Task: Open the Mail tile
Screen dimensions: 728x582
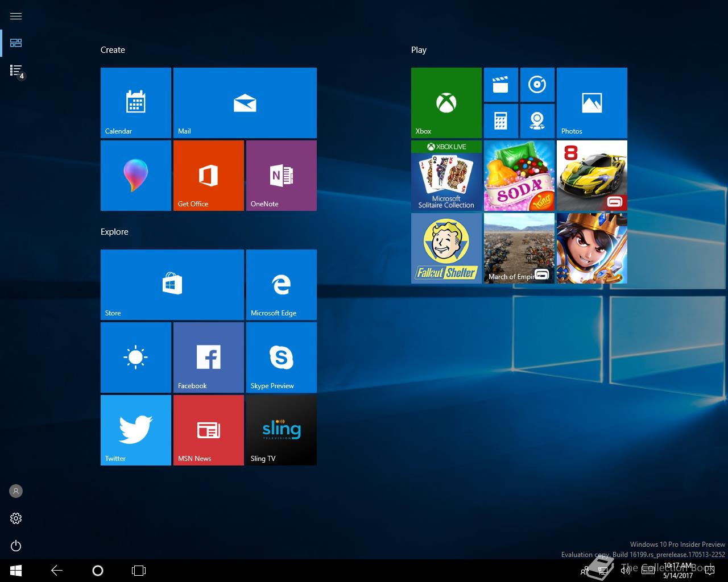Action: coord(245,103)
